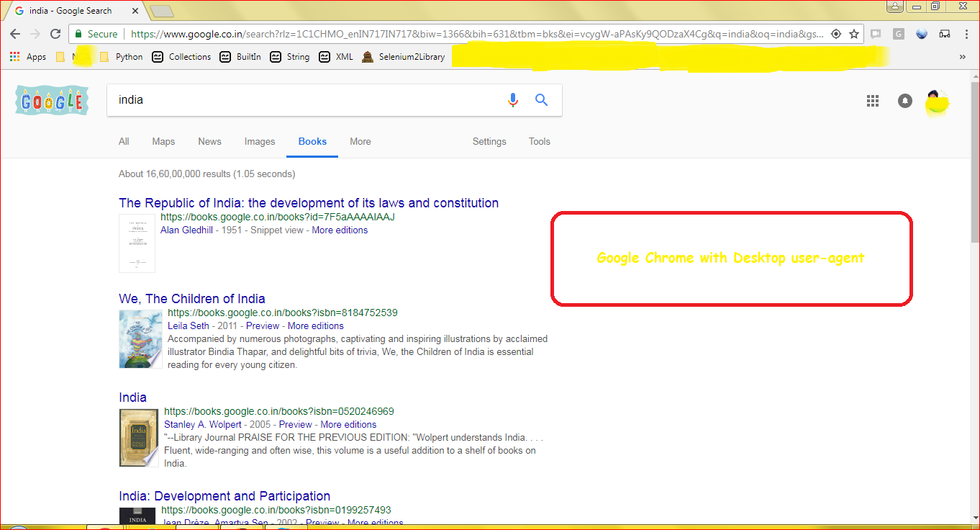Open the String bookmark
Viewport: 980px width, 530px height.
pos(290,57)
